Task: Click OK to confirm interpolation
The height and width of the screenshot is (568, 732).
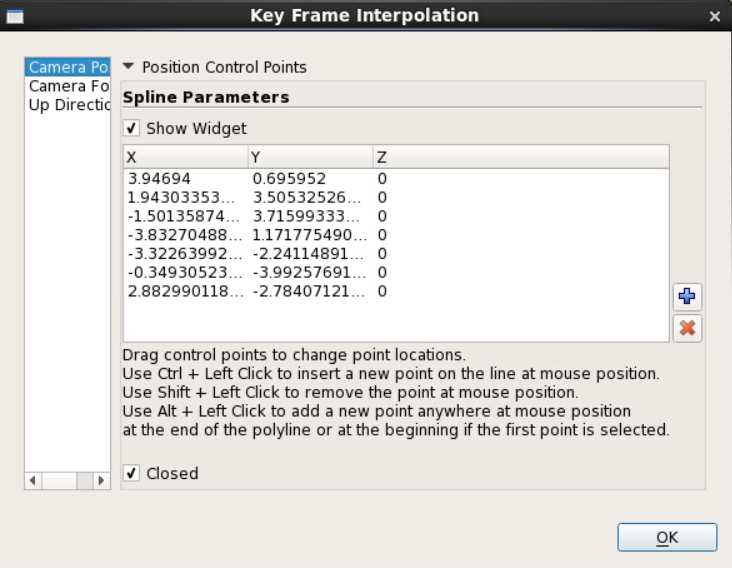Action: (667, 537)
